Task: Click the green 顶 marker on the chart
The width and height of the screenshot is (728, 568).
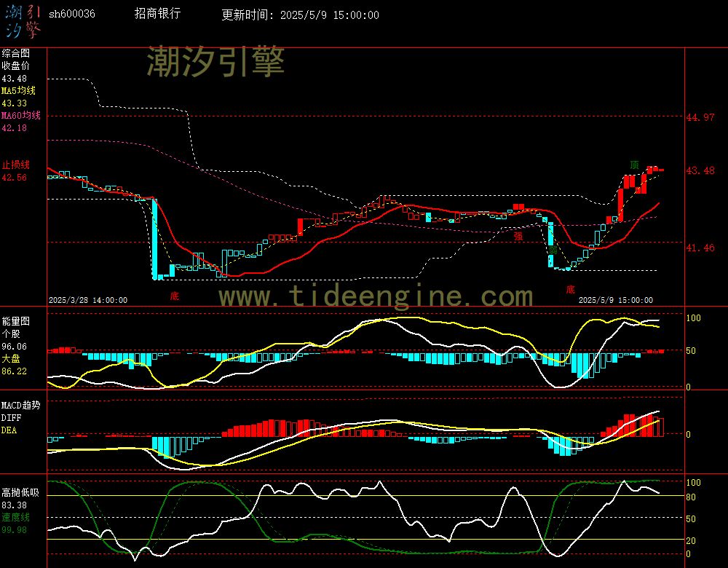Action: click(x=634, y=165)
